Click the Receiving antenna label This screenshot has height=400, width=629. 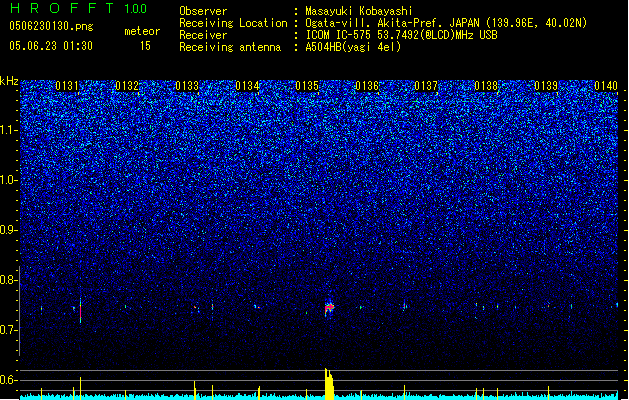(230, 47)
